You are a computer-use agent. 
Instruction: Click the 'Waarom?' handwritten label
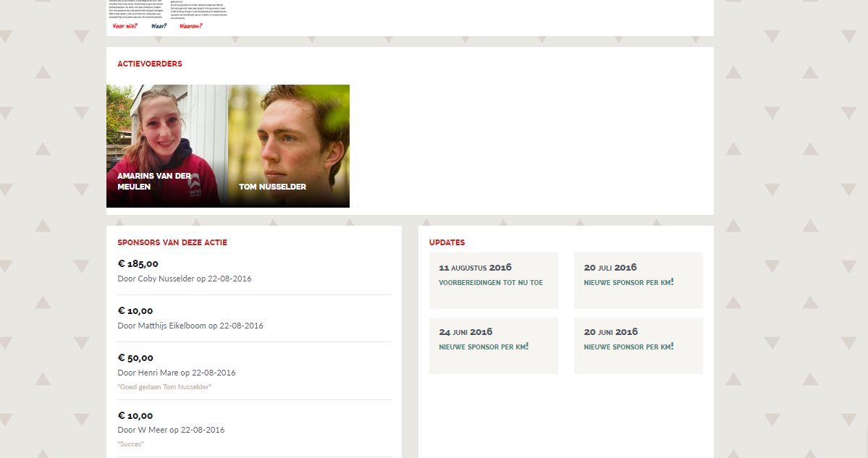pyautogui.click(x=191, y=26)
